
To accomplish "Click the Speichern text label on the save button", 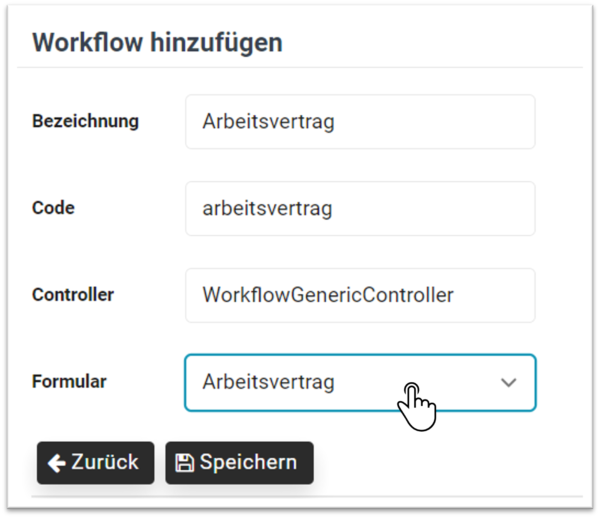I will point(248,462).
